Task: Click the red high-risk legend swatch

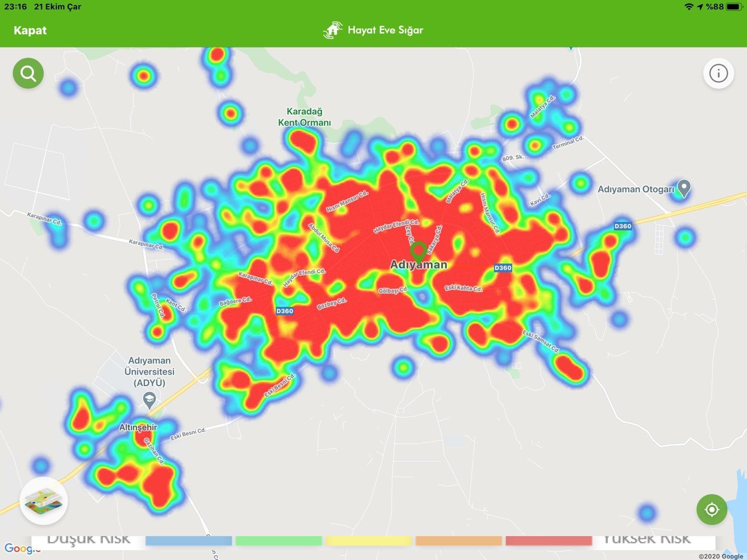Action: pos(549,540)
